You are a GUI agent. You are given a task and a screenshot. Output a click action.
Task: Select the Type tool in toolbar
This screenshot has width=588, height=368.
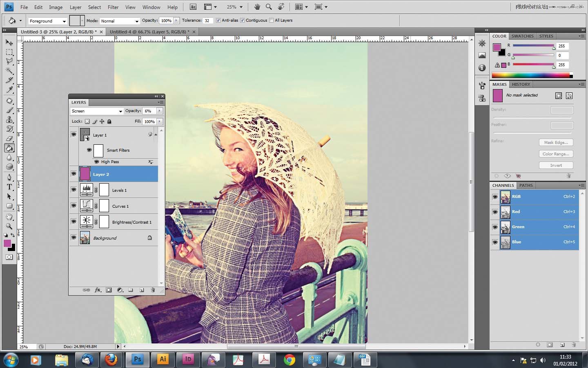tap(9, 187)
